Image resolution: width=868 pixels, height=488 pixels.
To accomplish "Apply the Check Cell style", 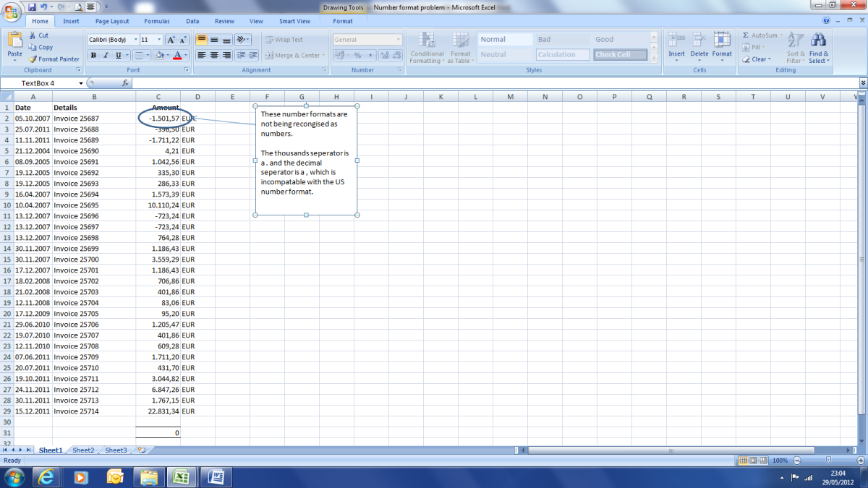I will coord(619,53).
